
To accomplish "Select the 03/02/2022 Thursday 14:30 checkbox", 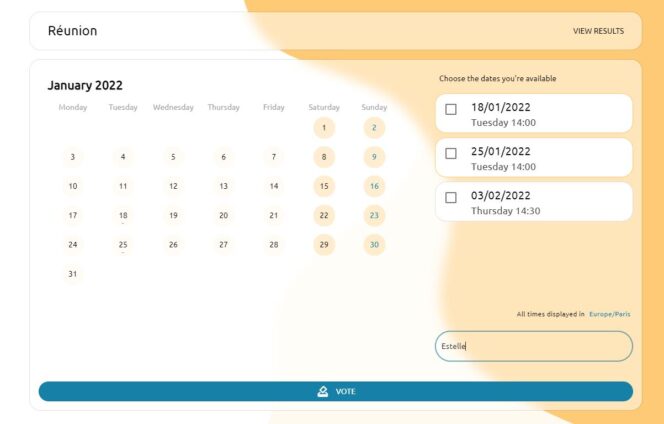I will [451, 198].
